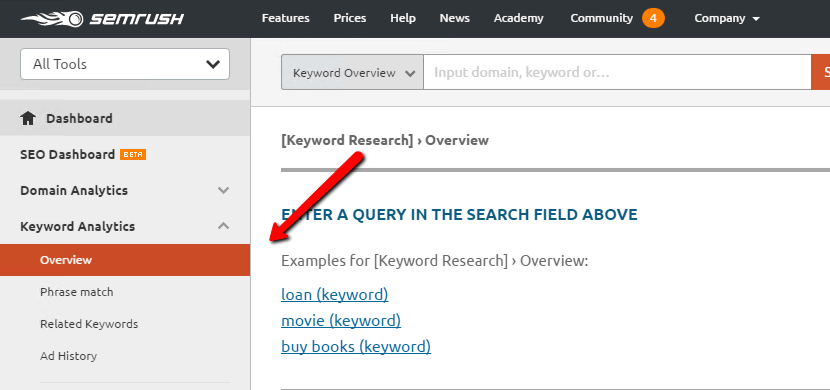Click the movie (keyword) example link
This screenshot has width=830, height=390.
(341, 321)
